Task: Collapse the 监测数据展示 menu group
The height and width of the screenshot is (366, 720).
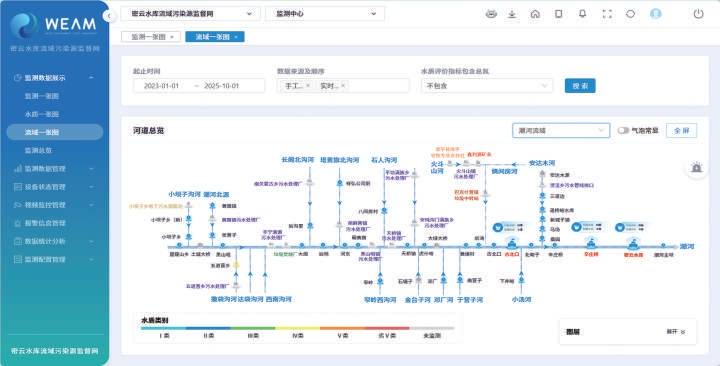Action: click(x=91, y=78)
